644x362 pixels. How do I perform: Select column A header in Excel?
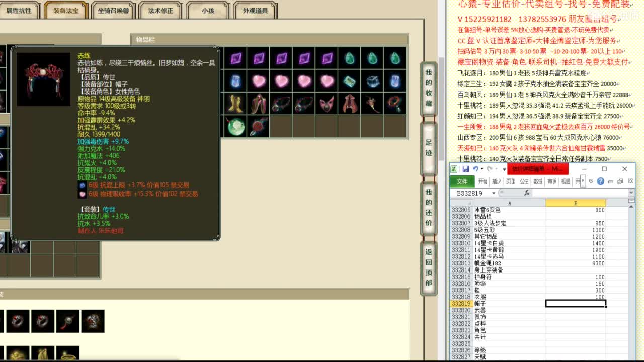[x=509, y=203]
